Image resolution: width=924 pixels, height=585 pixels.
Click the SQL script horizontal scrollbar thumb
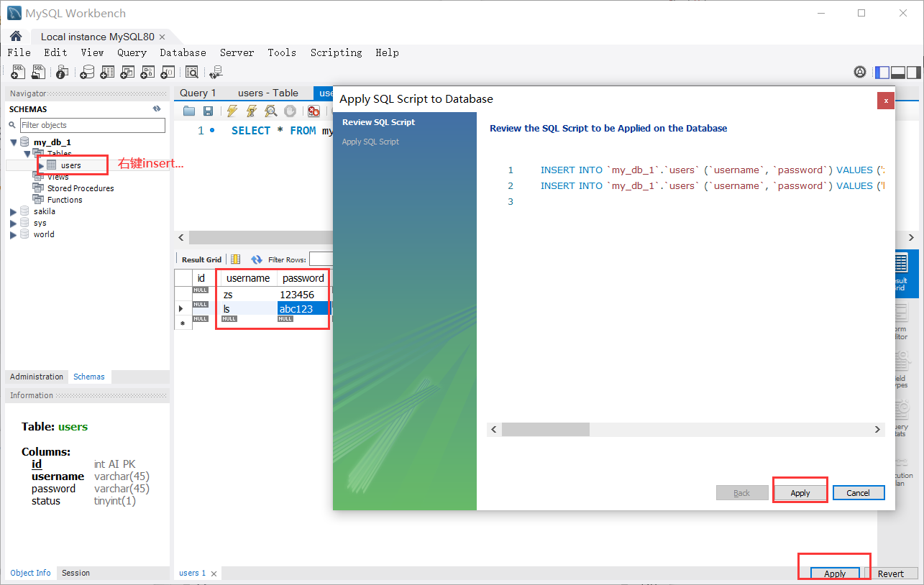point(545,429)
